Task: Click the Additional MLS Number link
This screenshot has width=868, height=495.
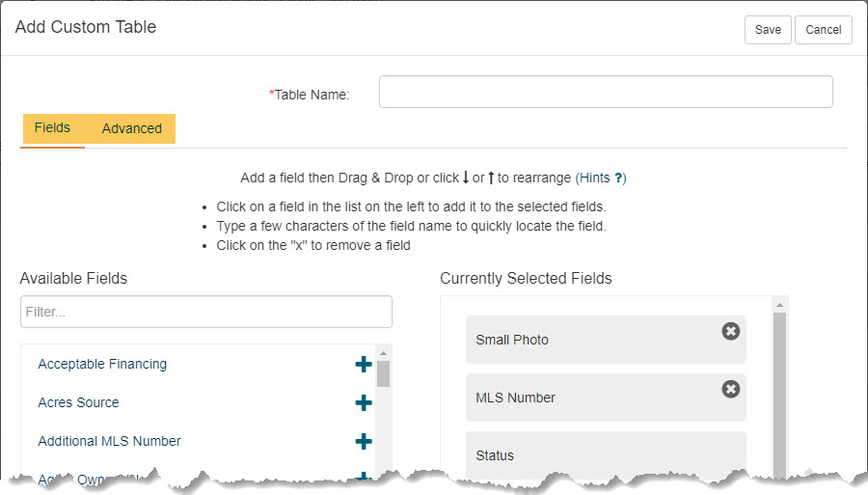Action: tap(110, 441)
